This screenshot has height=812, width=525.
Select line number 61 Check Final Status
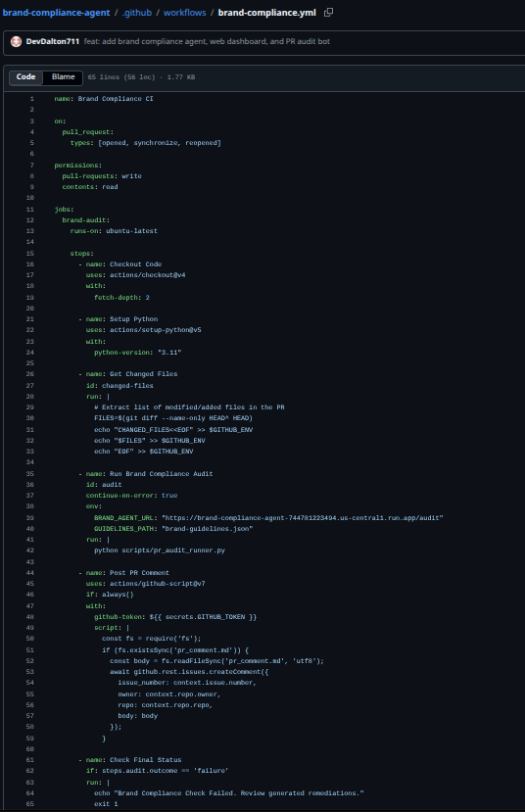click(x=30, y=760)
